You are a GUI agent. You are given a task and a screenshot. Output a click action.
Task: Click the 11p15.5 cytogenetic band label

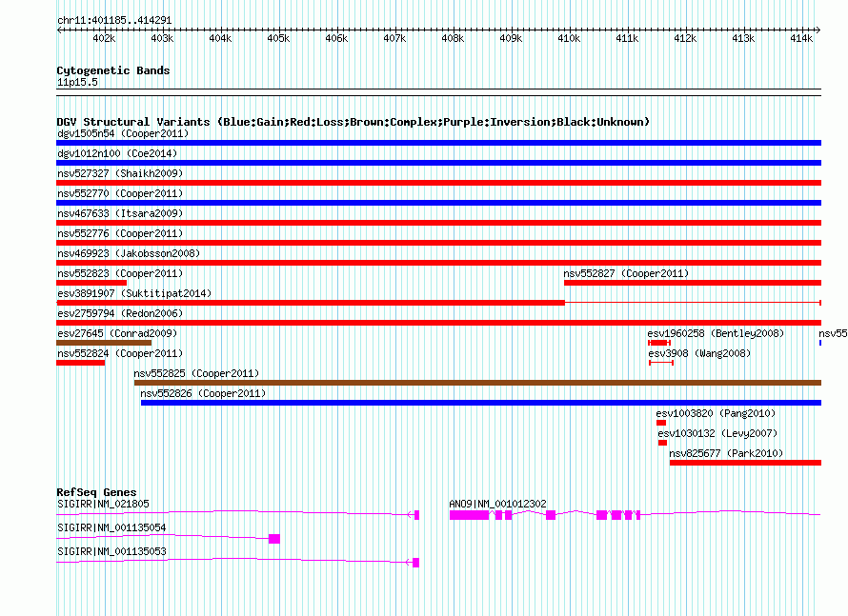(77, 82)
